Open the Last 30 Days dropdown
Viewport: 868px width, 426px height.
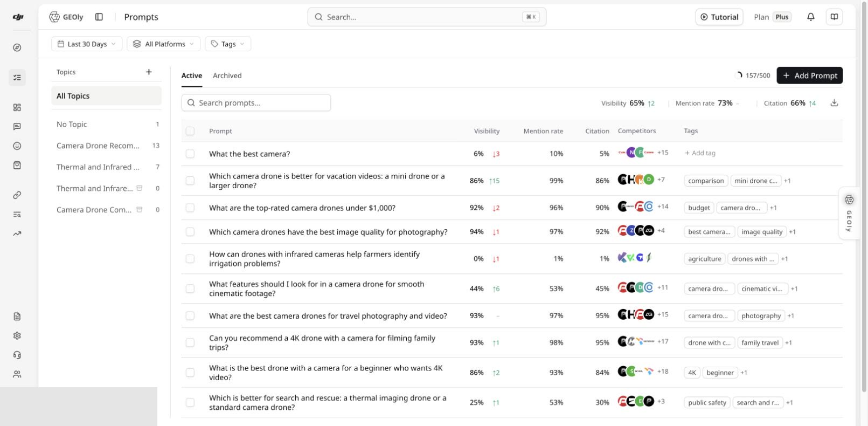[87, 44]
